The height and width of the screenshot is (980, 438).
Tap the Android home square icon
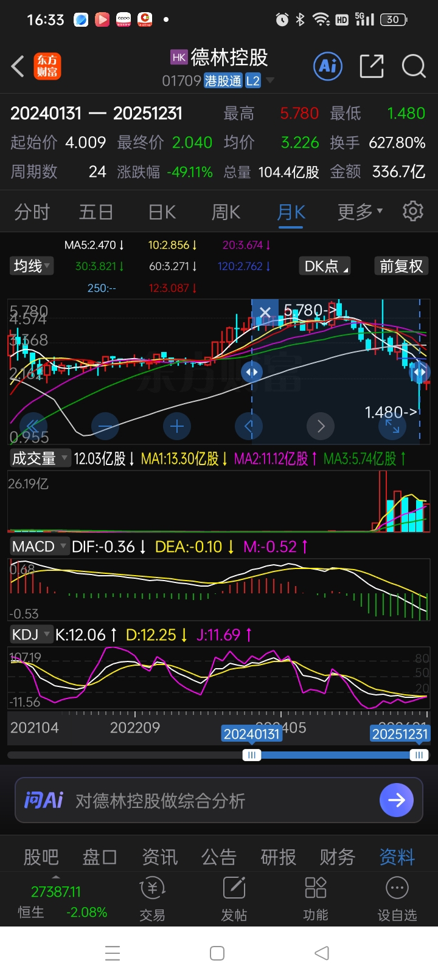point(217,953)
